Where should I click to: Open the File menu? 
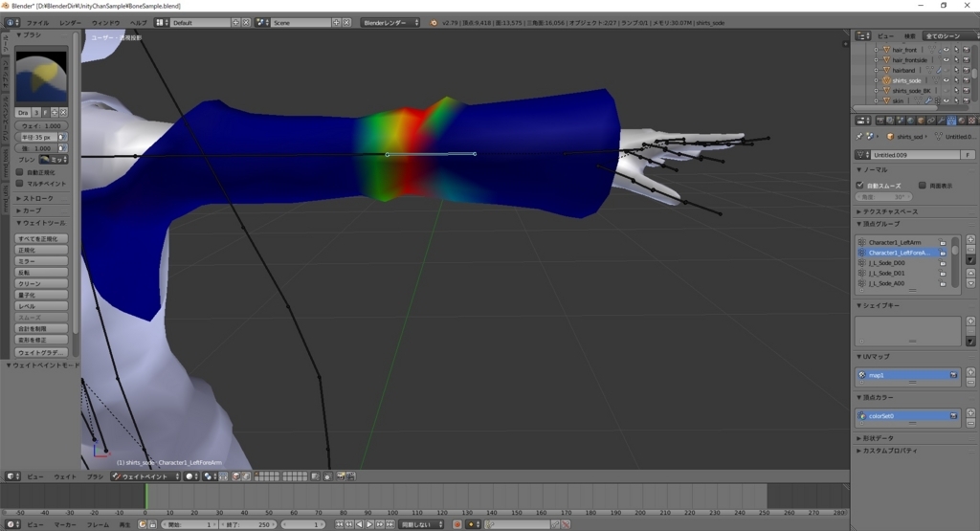tap(37, 23)
